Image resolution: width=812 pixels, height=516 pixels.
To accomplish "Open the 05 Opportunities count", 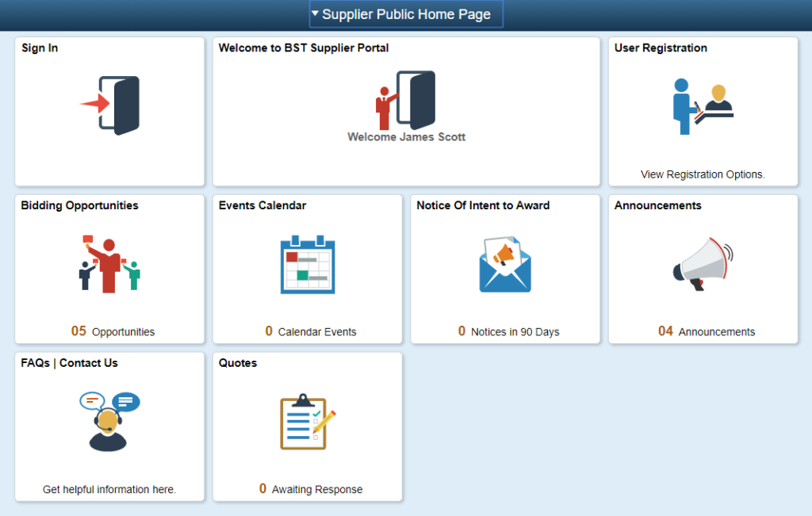I will click(111, 331).
